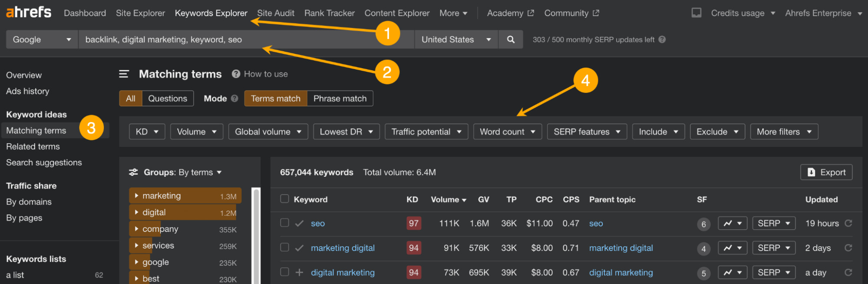This screenshot has height=284, width=868.
Task: Open the trend chart for seo
Action: (733, 223)
